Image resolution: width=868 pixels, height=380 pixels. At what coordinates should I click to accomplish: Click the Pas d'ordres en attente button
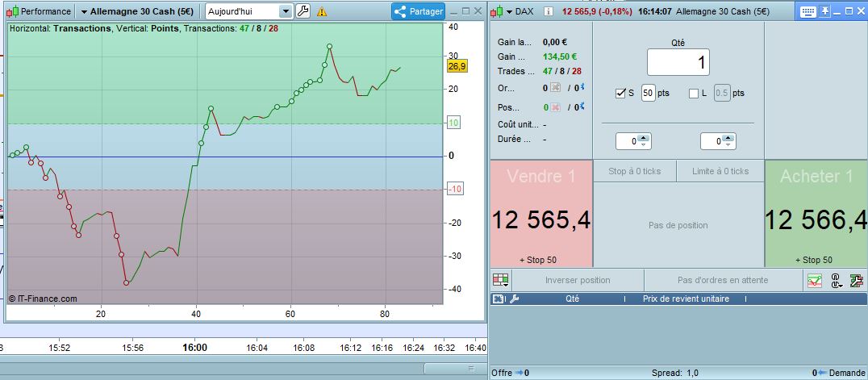(x=723, y=280)
